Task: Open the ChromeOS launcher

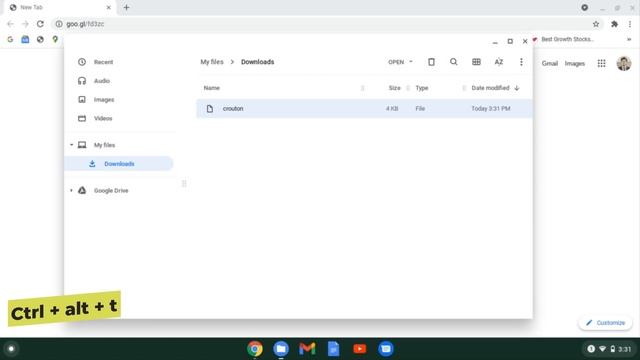Action: tap(11, 349)
